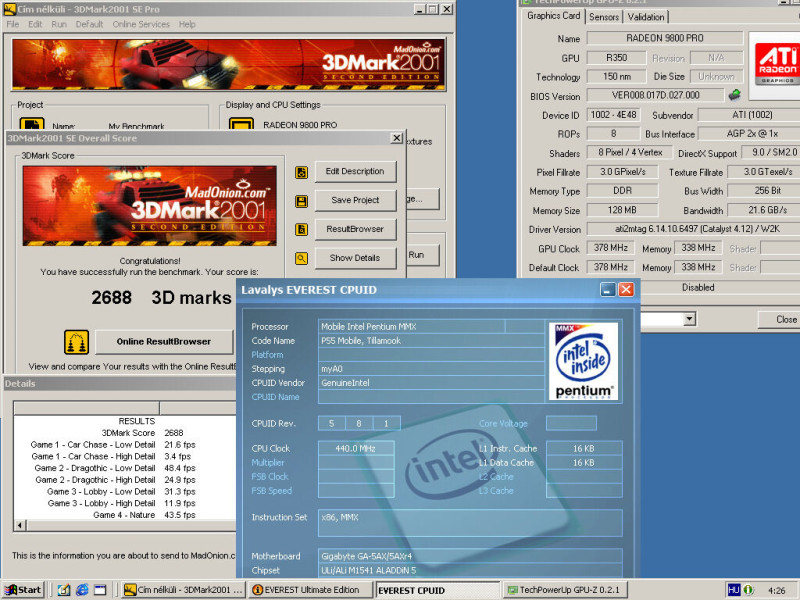Click the third quick launch window icon
This screenshot has width=800, height=600.
coord(100,590)
